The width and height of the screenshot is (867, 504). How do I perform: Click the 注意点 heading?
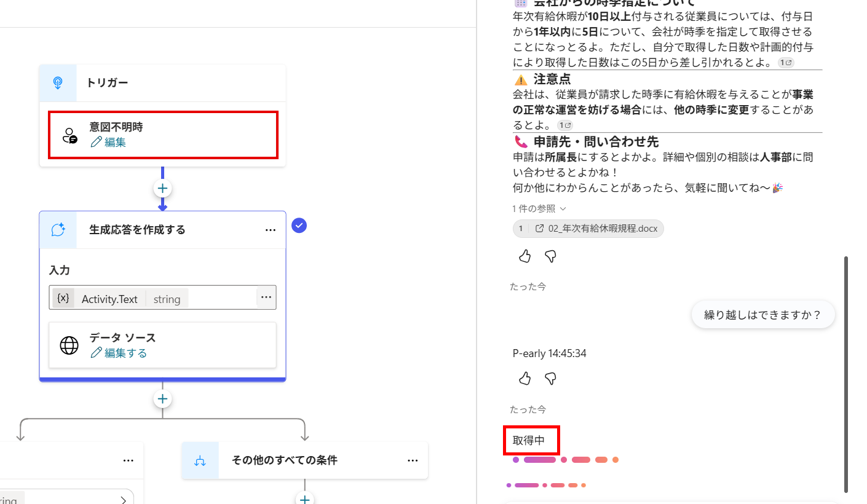coord(552,79)
